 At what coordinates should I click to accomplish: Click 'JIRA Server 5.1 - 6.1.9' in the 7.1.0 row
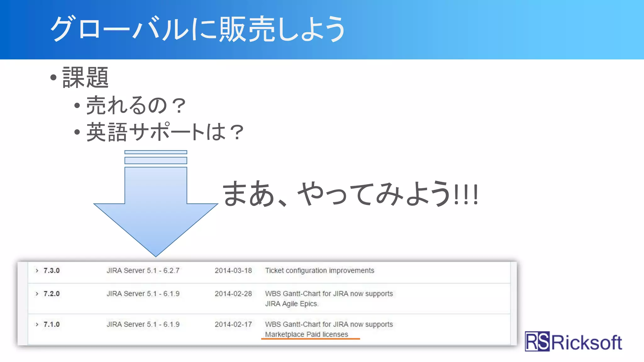coord(143,324)
